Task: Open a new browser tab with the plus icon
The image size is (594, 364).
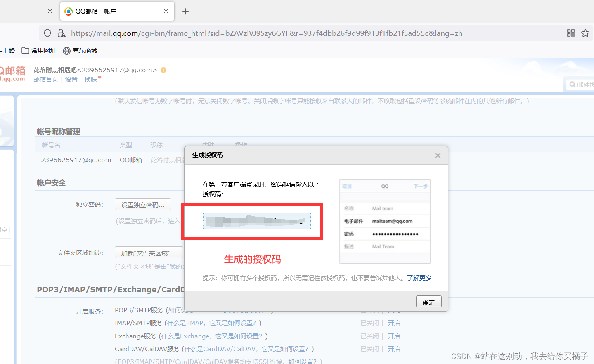Action: (185, 11)
